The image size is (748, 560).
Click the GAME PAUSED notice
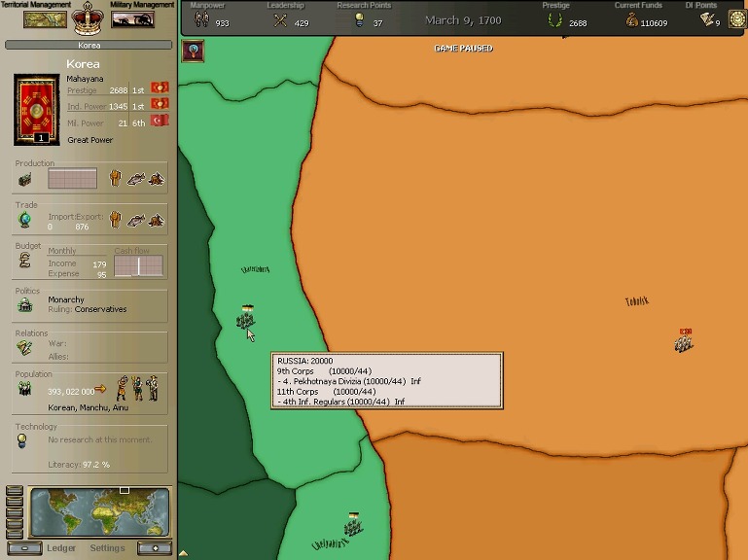[x=463, y=49]
